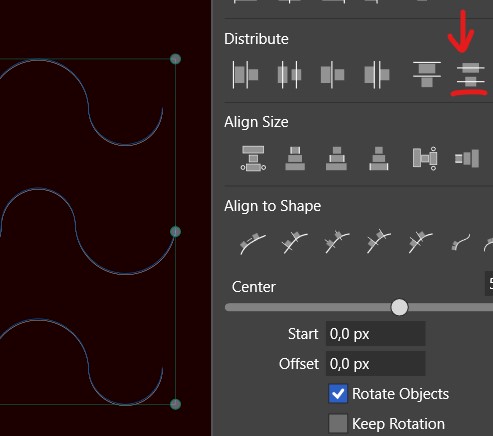This screenshot has height=436, width=493.
Task: Click the first Align to Shape icon
Action: 253,243
